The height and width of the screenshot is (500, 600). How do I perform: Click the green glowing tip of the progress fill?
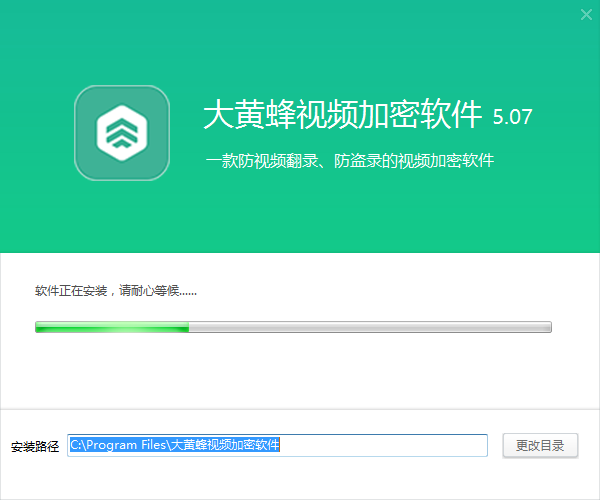coord(184,326)
